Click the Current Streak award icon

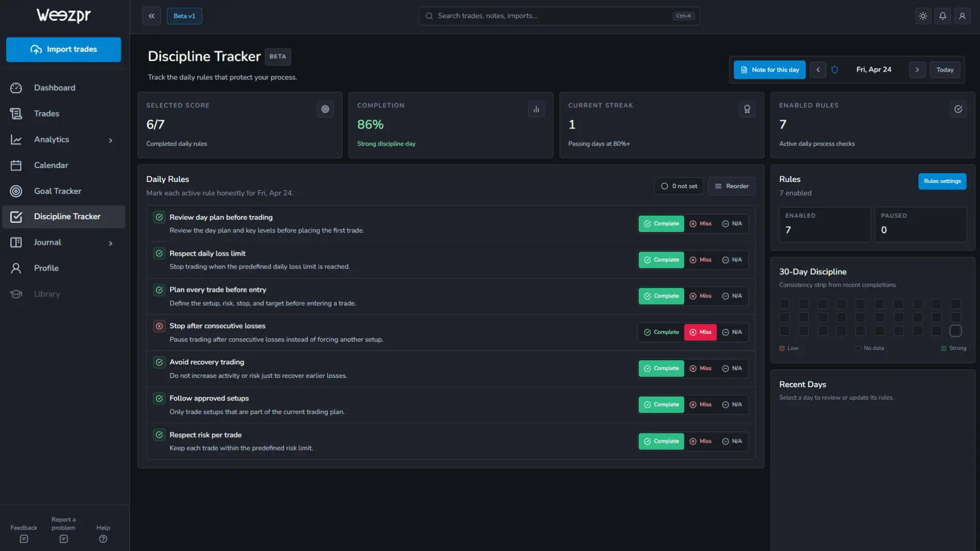[747, 109]
